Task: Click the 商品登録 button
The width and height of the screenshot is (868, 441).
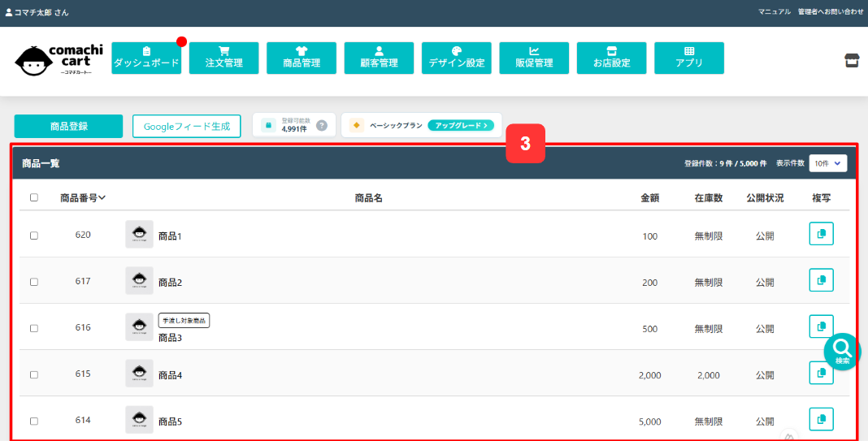Action: pos(68,126)
